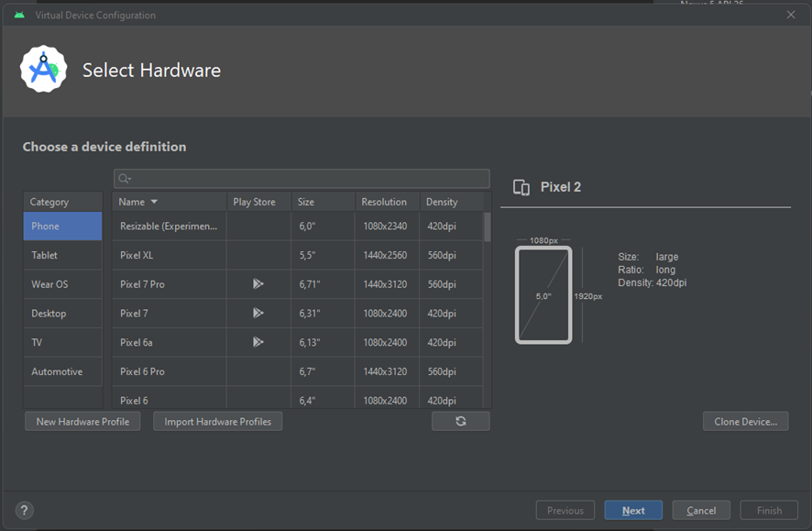Click Clone Device button
This screenshot has width=812, height=531.
pos(745,421)
